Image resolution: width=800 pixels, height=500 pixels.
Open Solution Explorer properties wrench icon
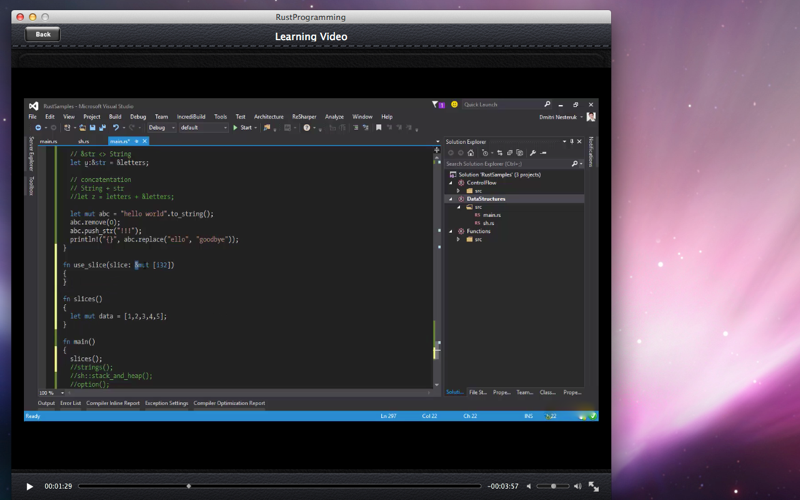[x=533, y=153]
